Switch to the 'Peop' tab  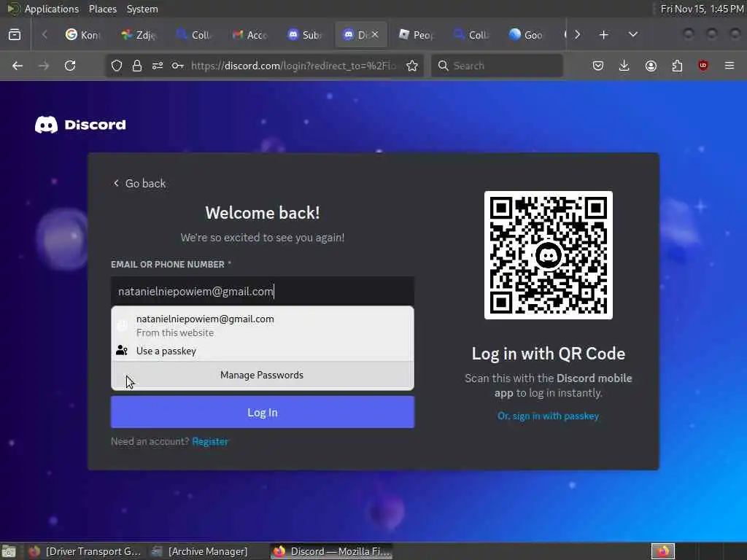(416, 35)
